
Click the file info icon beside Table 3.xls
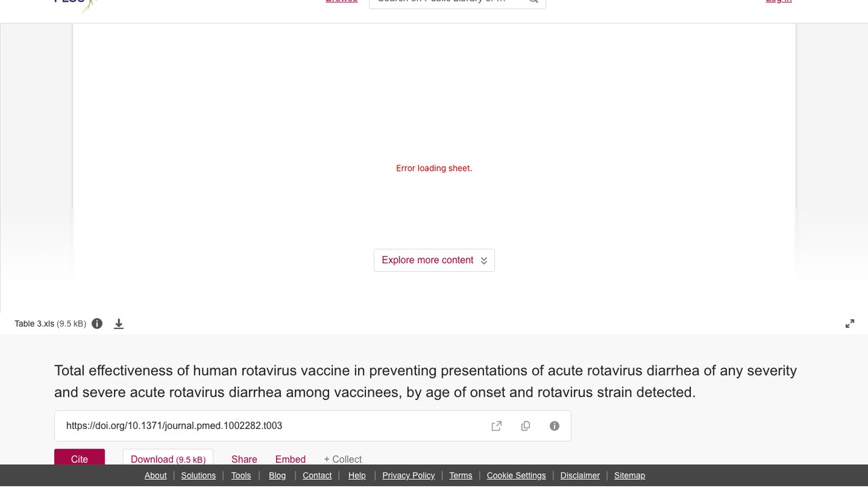tap(97, 323)
